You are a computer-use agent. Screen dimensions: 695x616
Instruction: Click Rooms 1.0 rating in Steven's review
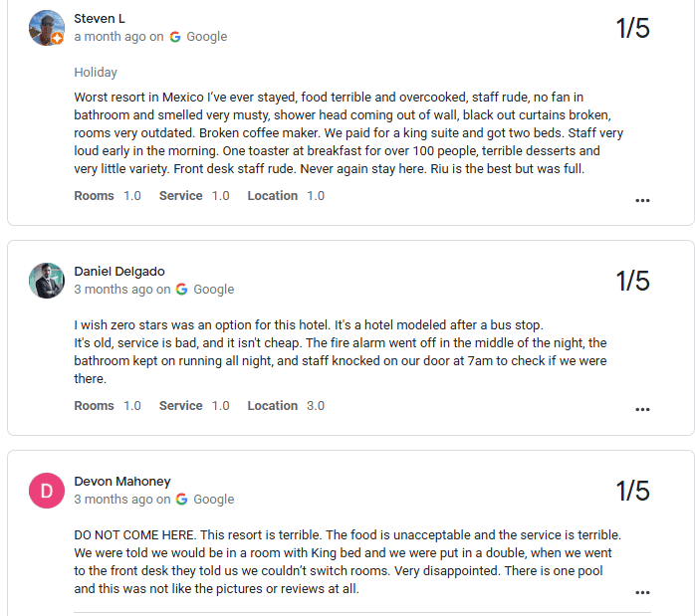click(x=108, y=196)
